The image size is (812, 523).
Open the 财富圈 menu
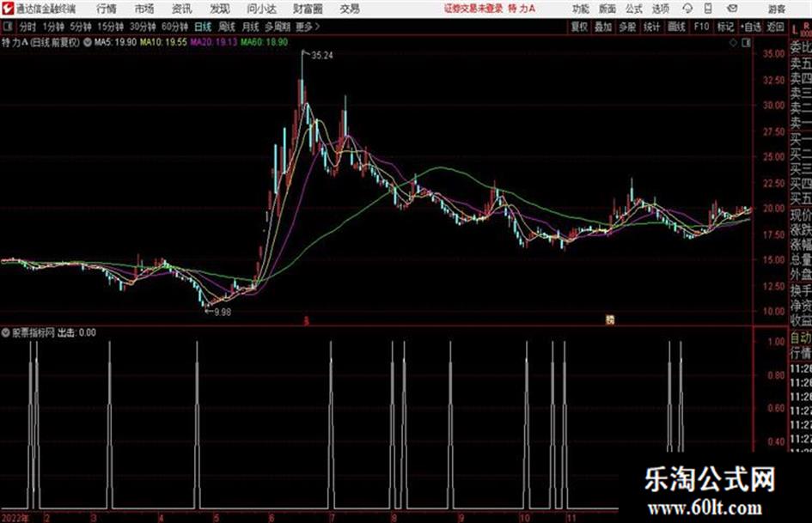(x=308, y=9)
